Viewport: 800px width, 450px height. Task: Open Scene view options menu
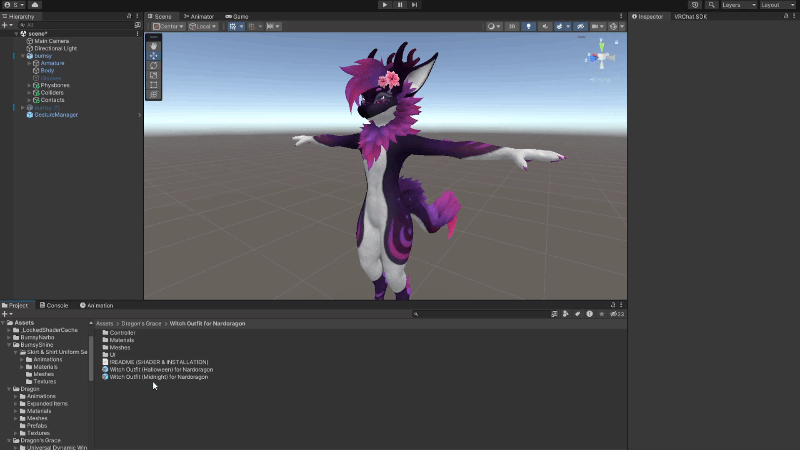tap(621, 16)
